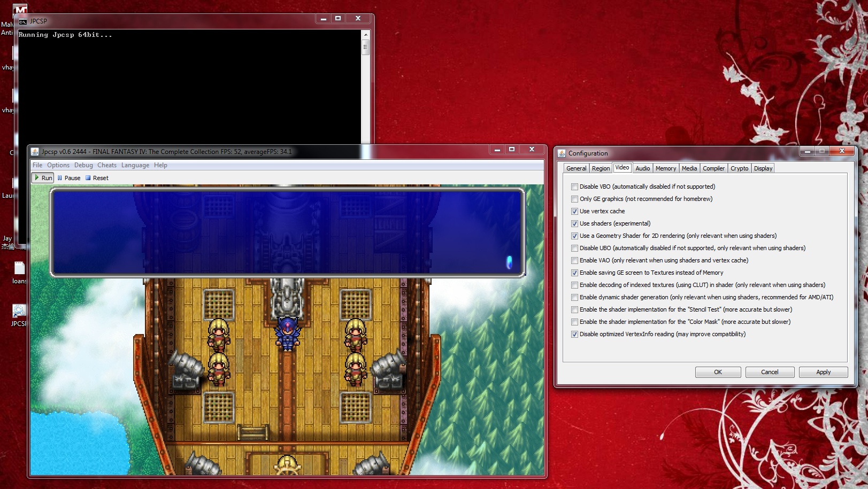Enable Only GE graphics checkbox
The height and width of the screenshot is (489, 868).
(574, 199)
